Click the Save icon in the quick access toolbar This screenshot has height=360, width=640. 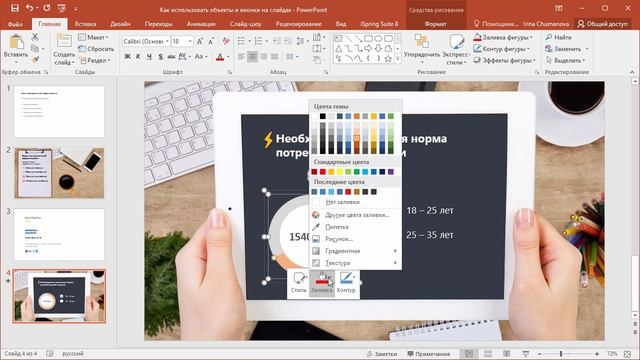15,8
